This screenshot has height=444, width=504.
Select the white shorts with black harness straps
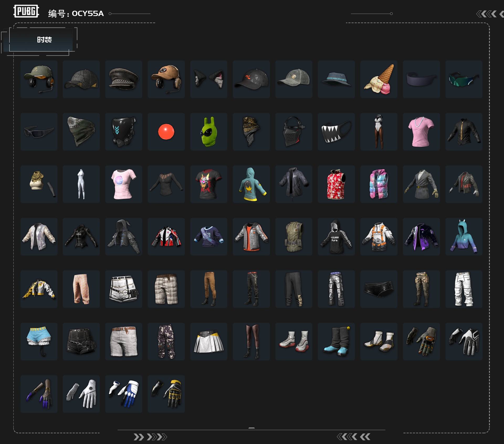pos(124,289)
